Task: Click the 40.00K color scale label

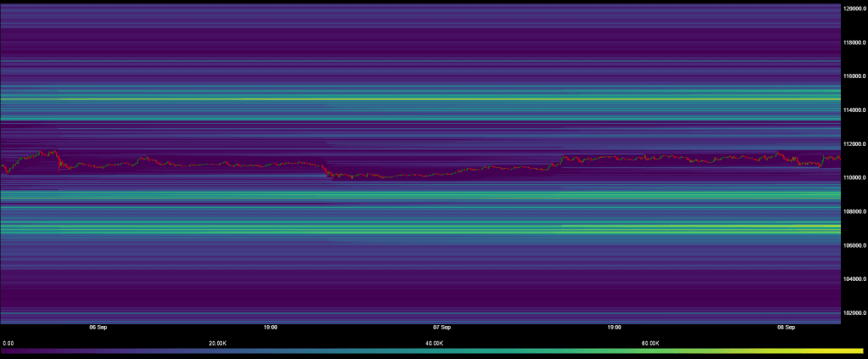Action: point(434,343)
